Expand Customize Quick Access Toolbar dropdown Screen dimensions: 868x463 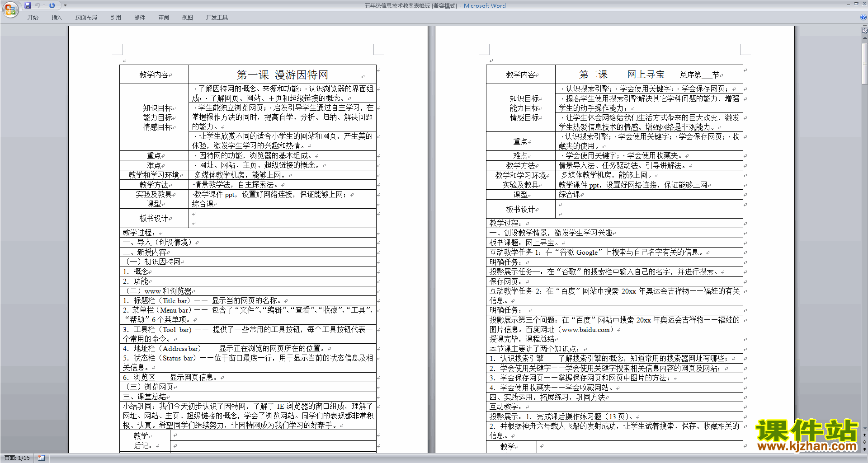(65, 5)
